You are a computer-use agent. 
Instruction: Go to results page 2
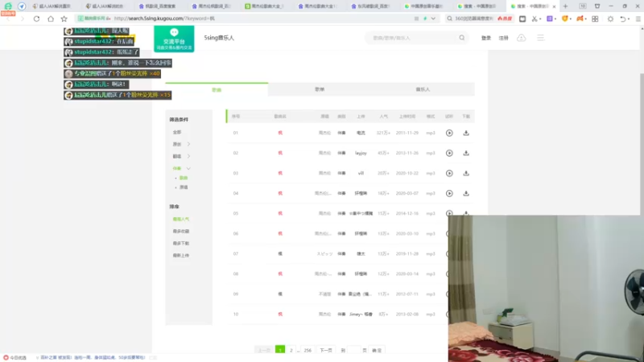[x=291, y=350]
